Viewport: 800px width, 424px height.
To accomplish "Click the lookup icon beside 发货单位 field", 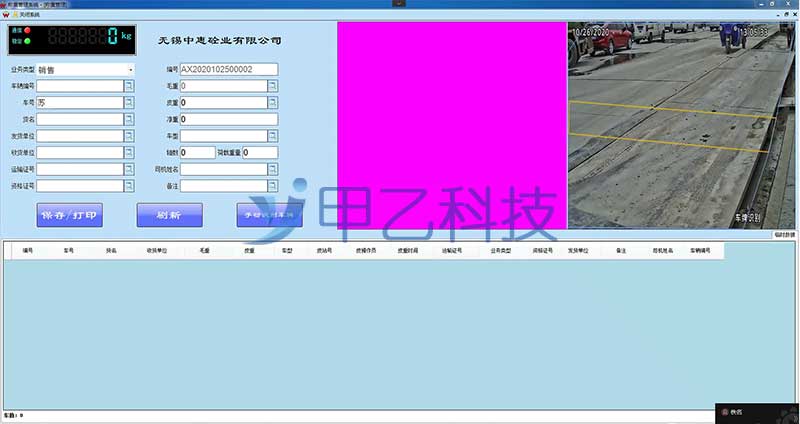I will (129, 136).
